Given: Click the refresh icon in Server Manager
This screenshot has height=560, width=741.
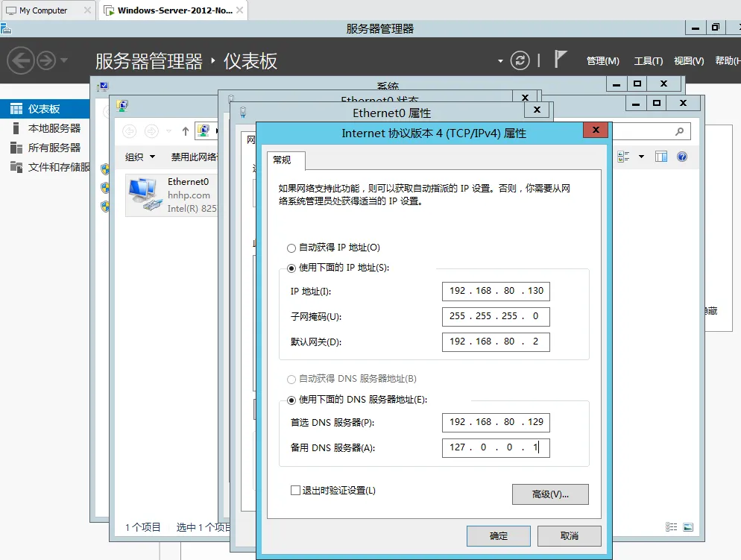Looking at the screenshot, I should (520, 60).
